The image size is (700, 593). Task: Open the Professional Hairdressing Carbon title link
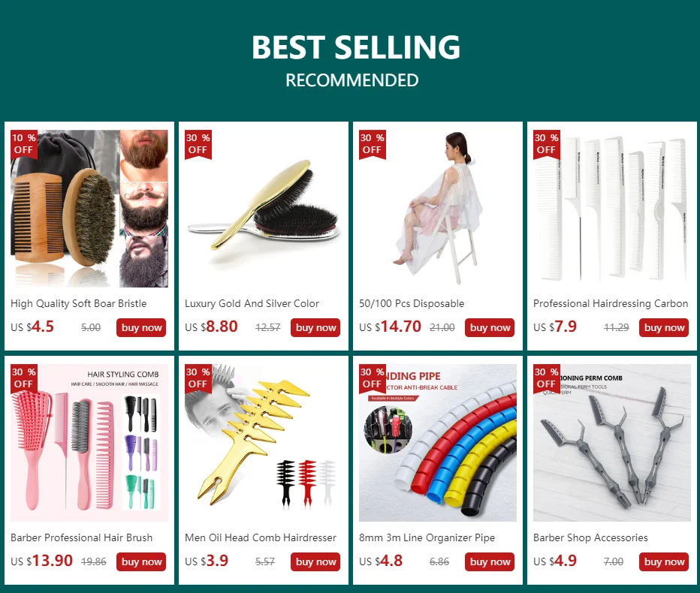pyautogui.click(x=611, y=303)
